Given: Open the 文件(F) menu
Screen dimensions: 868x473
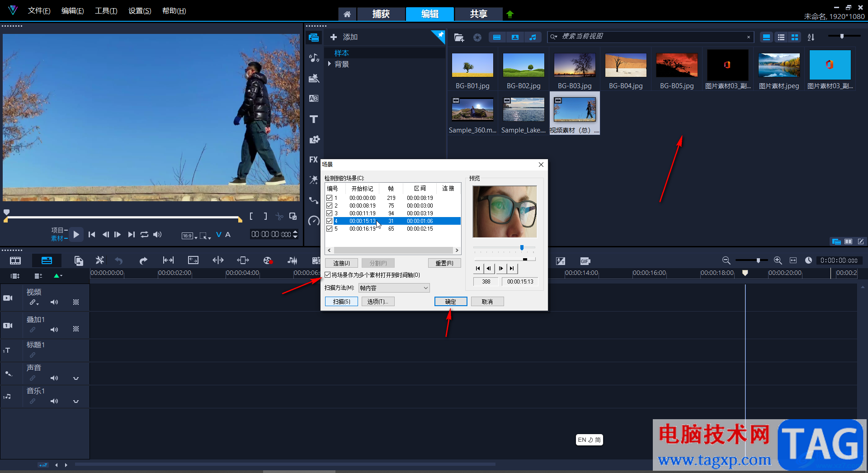Looking at the screenshot, I should coord(39,11).
